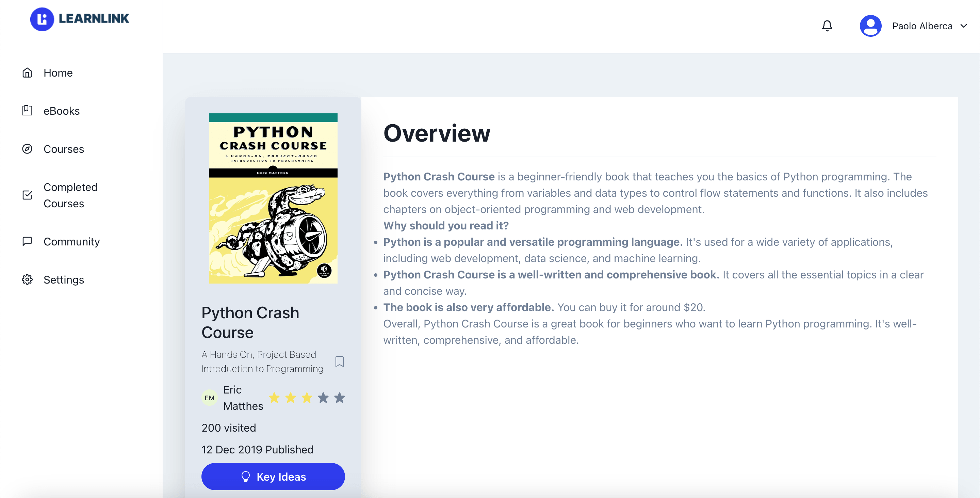The width and height of the screenshot is (980, 498).
Task: Click the first rating star
Action: tap(274, 398)
